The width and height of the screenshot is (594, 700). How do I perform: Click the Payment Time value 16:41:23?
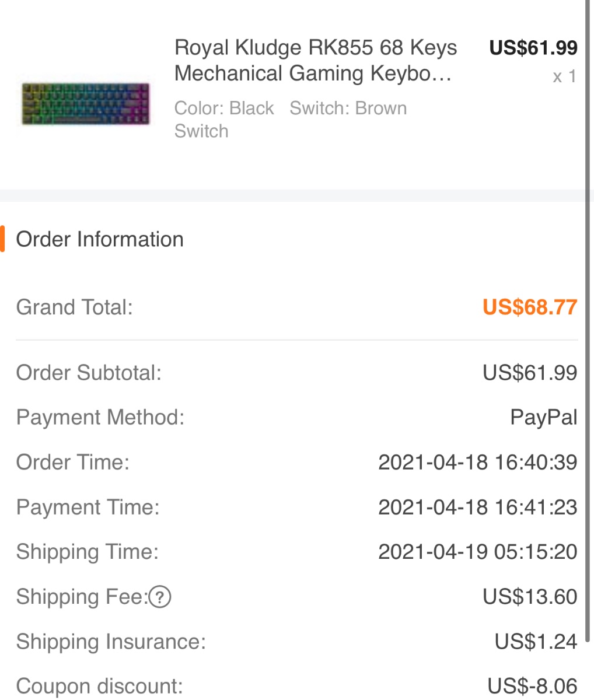(478, 507)
